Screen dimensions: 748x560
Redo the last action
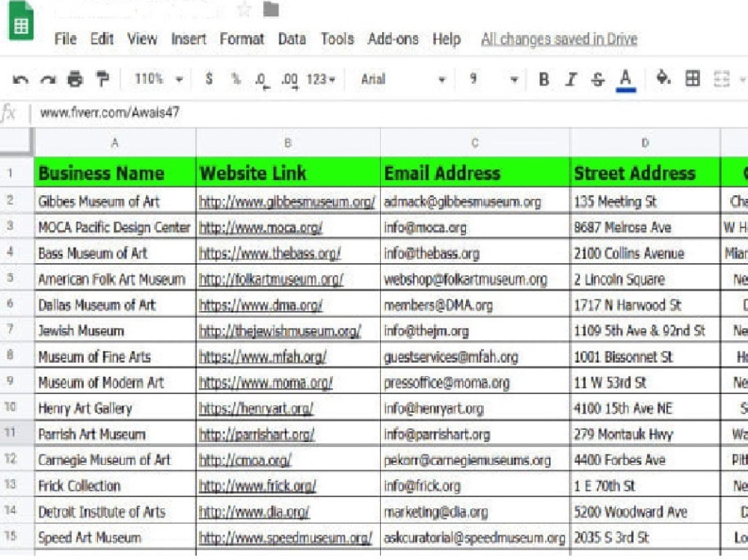click(48, 79)
